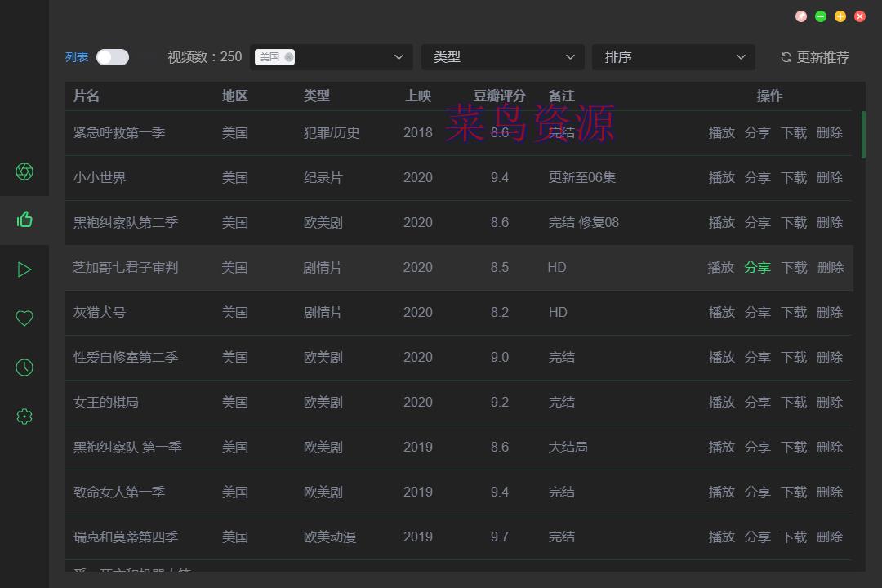Open watch history via the clock icon
Viewport: 882px width, 588px height.
coord(24,367)
